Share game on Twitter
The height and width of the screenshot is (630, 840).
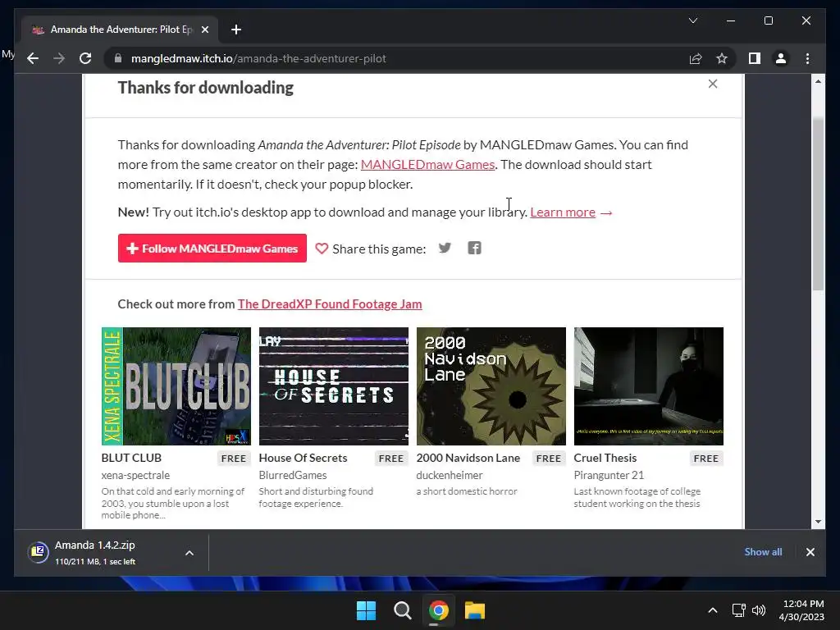pos(445,248)
